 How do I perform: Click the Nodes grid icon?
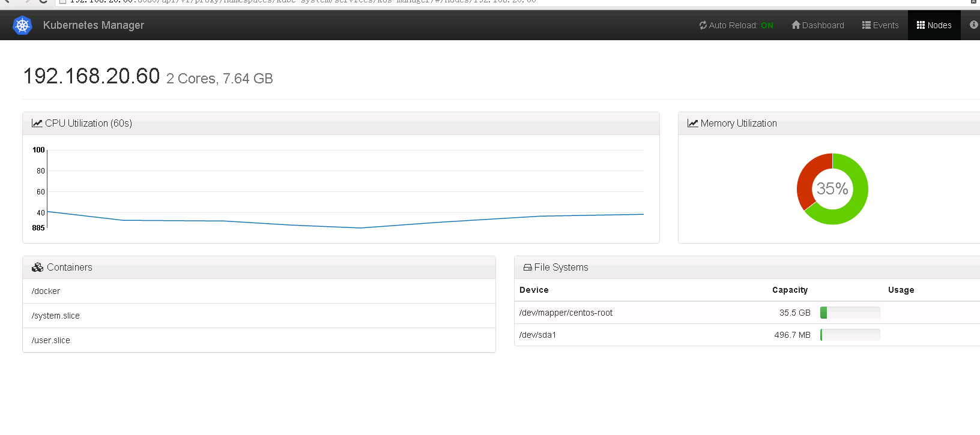point(921,25)
